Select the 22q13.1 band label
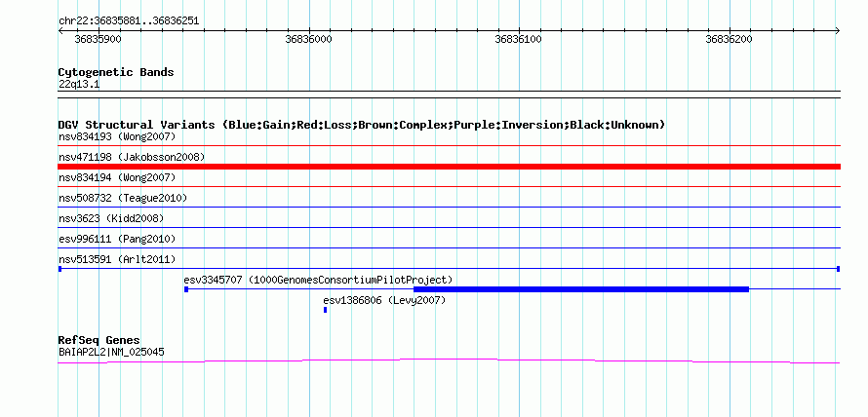The height and width of the screenshot is (417, 868). point(79,85)
